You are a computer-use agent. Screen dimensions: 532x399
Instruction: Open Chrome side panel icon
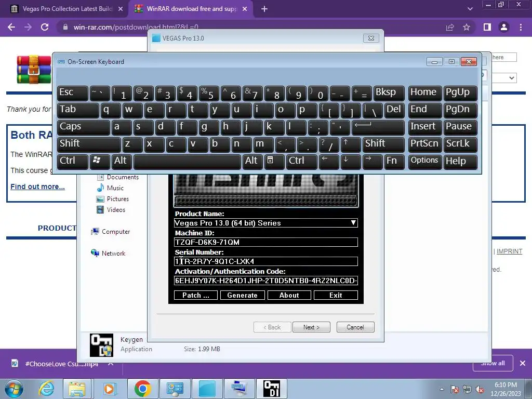point(487,27)
